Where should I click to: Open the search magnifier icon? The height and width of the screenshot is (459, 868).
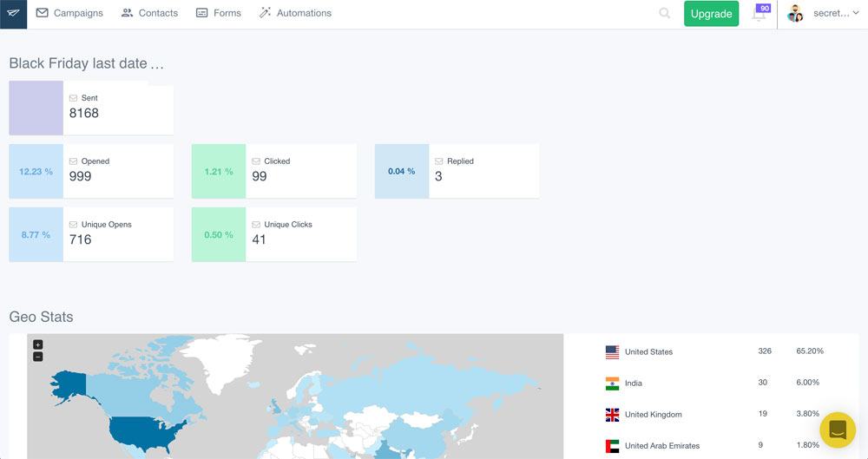click(664, 14)
